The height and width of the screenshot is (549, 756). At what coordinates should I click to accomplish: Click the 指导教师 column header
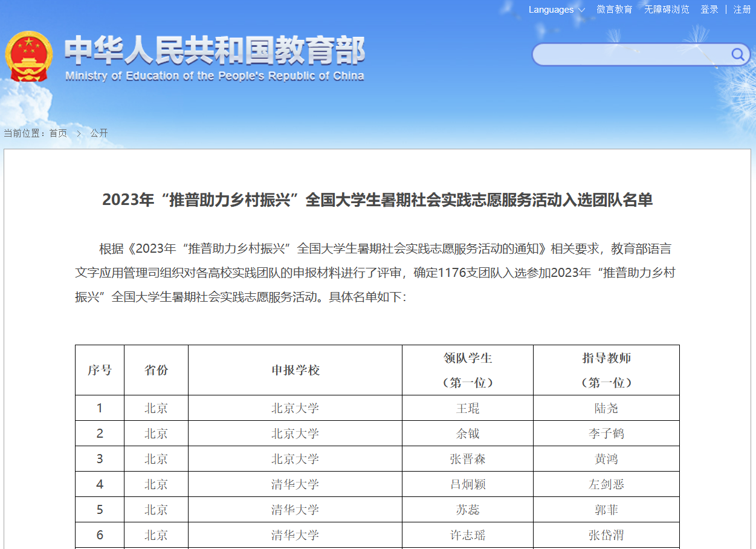click(x=607, y=370)
